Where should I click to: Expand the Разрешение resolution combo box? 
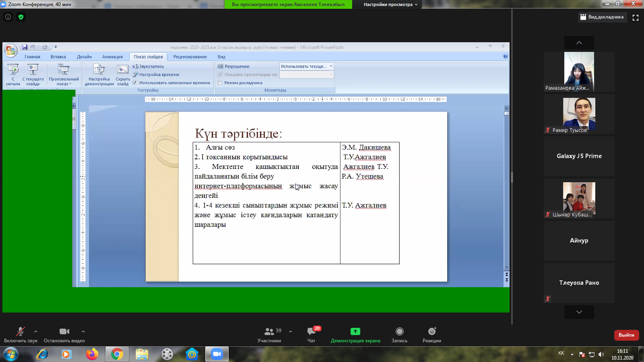[x=331, y=66]
